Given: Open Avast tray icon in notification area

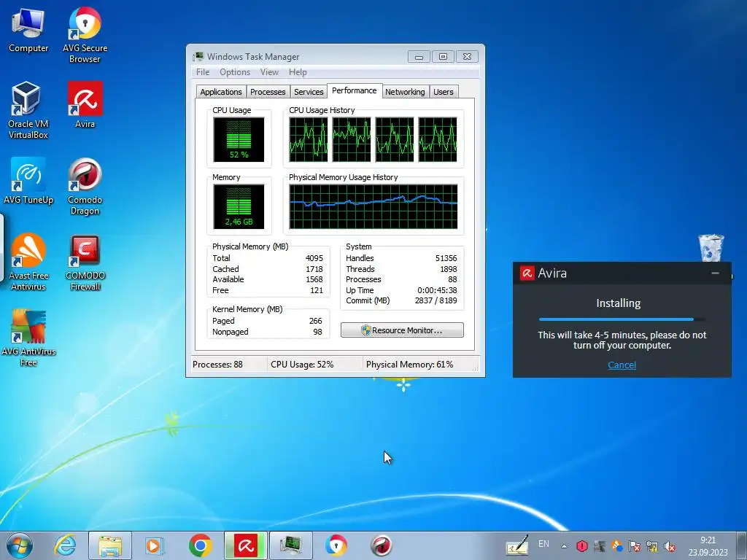Looking at the screenshot, I should (617, 546).
